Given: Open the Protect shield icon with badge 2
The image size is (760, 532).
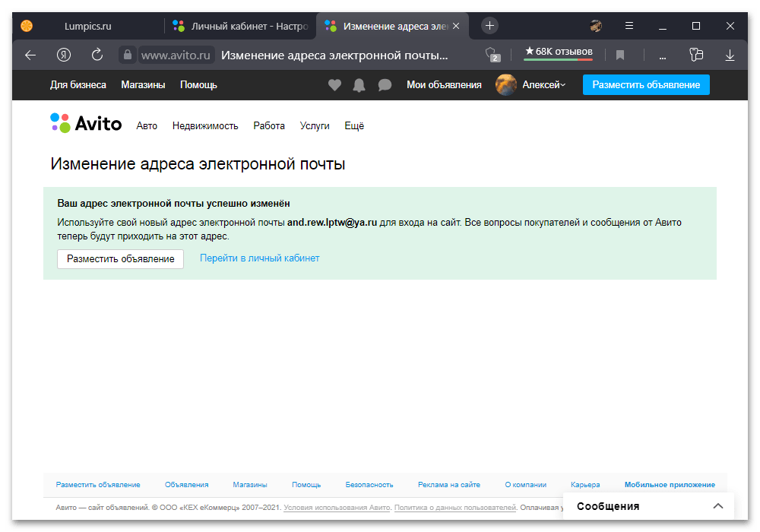Looking at the screenshot, I should [492, 55].
